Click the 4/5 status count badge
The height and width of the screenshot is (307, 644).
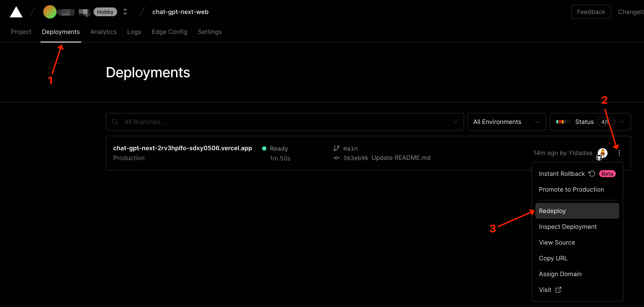(605, 122)
